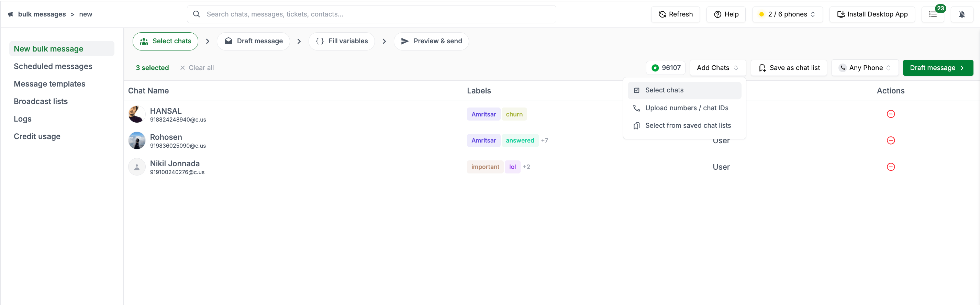This screenshot has height=305, width=980.
Task: Click the muted notifications bell icon
Action: tap(962, 14)
